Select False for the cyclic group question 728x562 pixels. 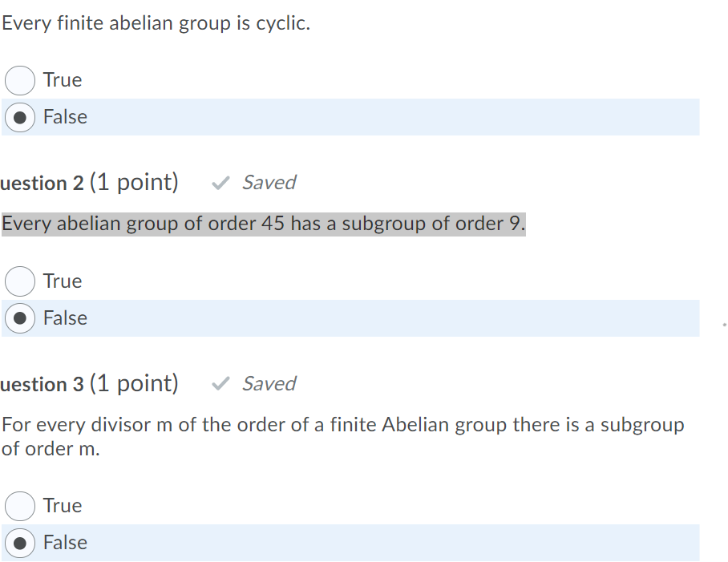(x=18, y=117)
